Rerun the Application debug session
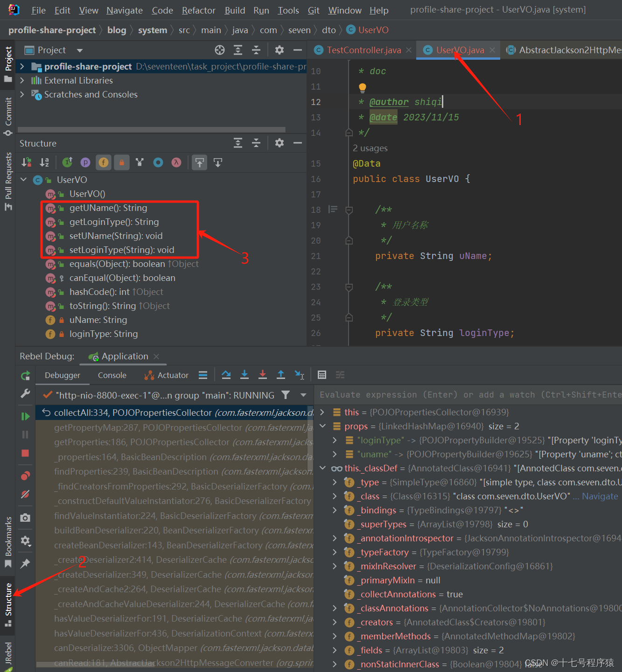Viewport: 622px width, 672px height. (26, 376)
